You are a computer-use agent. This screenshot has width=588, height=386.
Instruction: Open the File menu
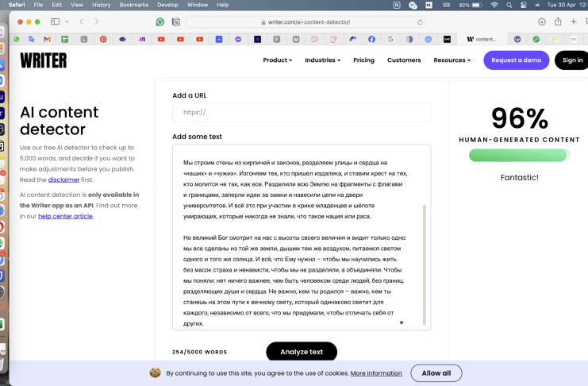click(x=38, y=5)
